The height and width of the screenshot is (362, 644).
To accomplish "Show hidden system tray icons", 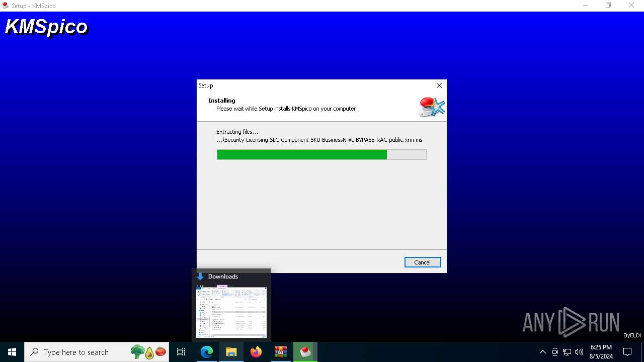I will point(542,352).
